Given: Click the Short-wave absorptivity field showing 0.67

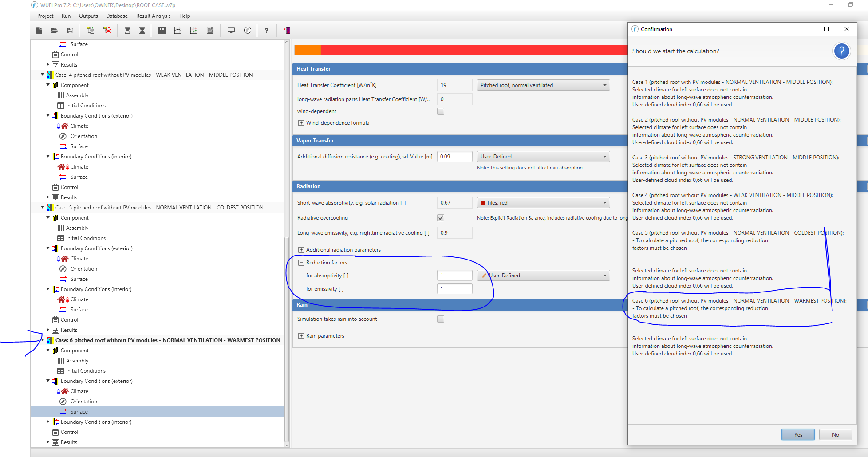Looking at the screenshot, I should point(455,203).
